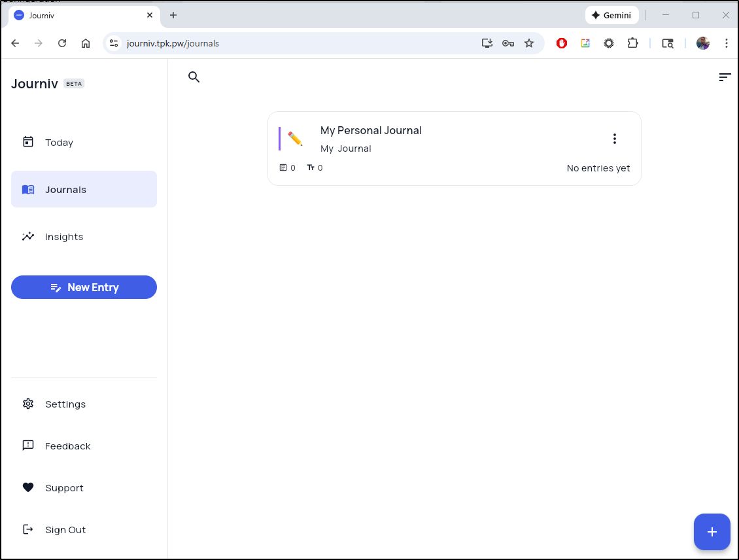Open Settings from the sidebar

[x=65, y=404]
